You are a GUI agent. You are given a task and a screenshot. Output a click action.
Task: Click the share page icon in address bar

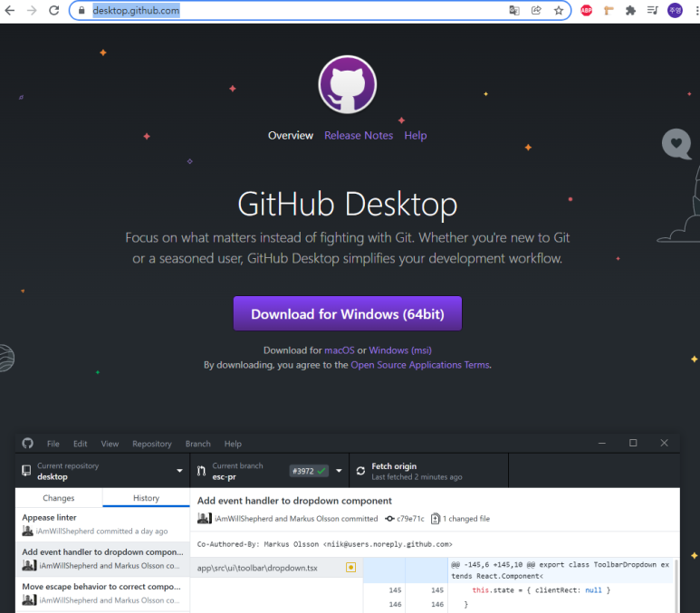536,10
